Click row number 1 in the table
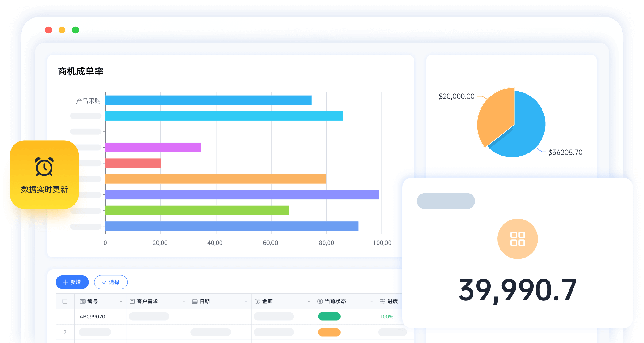The width and height of the screenshot is (644, 343). (x=65, y=317)
